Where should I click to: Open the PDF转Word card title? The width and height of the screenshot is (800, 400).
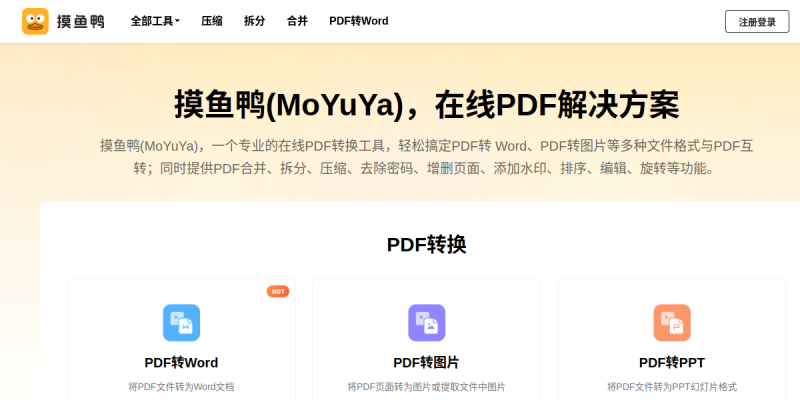pyautogui.click(x=181, y=363)
